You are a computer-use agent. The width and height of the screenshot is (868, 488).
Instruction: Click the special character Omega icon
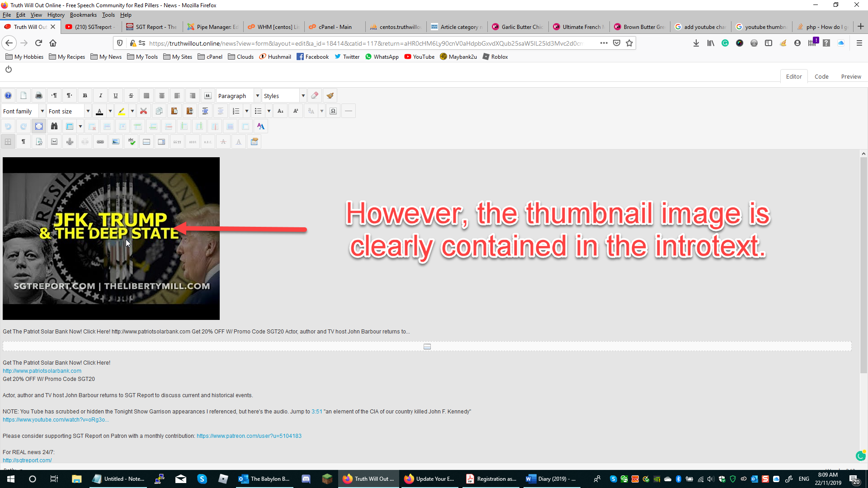click(x=333, y=111)
